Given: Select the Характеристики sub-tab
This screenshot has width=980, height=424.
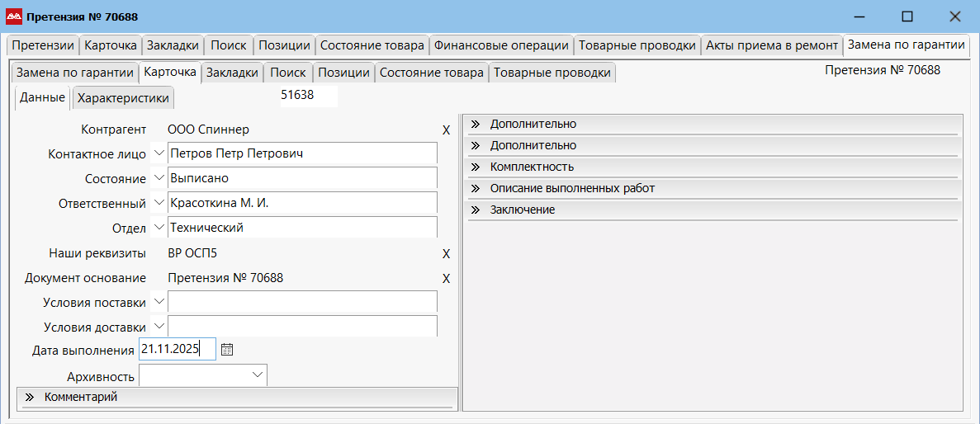Looking at the screenshot, I should pyautogui.click(x=123, y=98).
